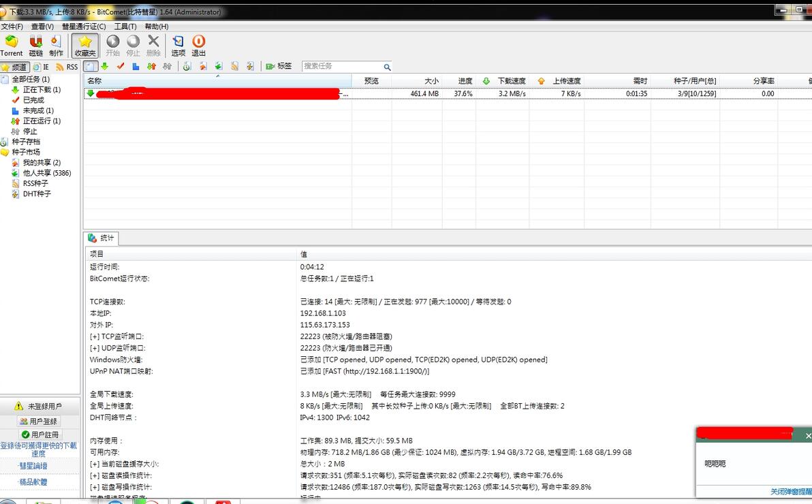Viewport: 812px width, 504px height.
Task: Show my shared torrents icon in filter bar
Action: 203,66
